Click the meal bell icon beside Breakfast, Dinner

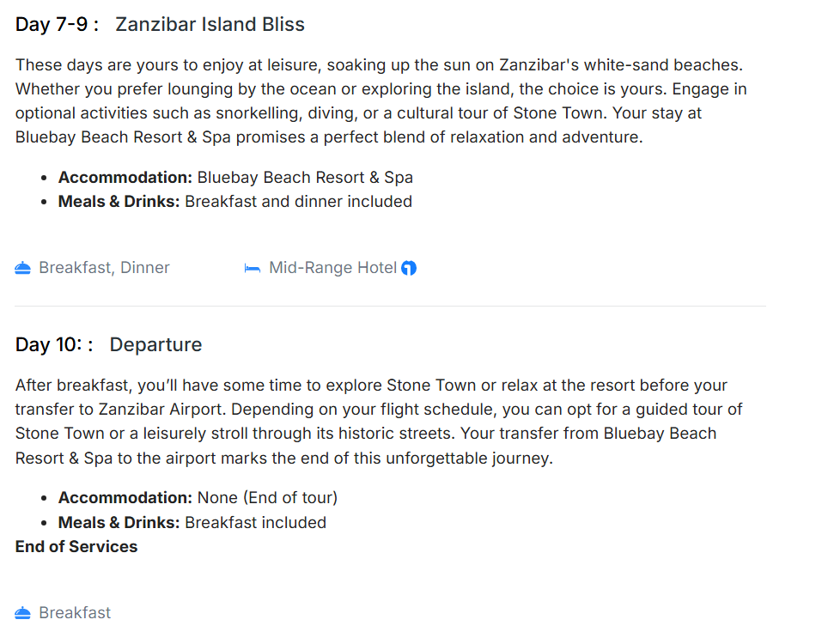coord(23,269)
